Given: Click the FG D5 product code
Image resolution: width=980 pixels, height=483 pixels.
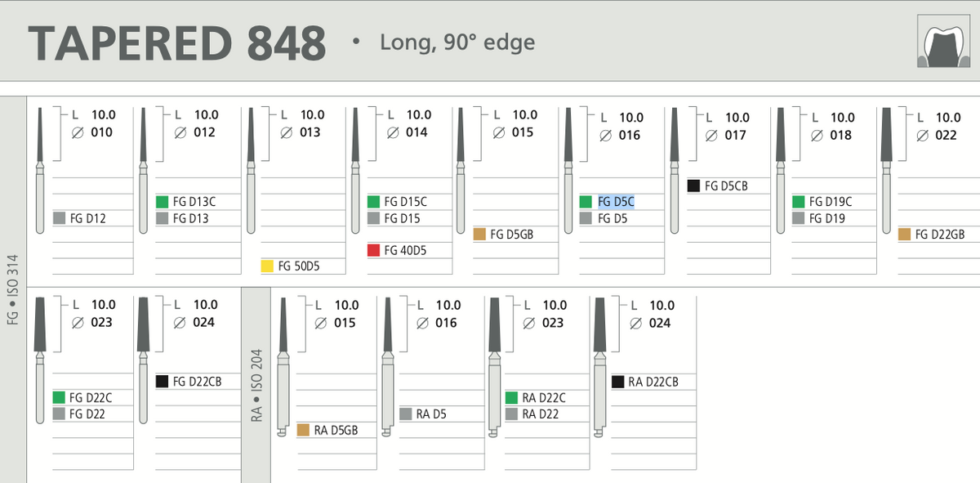Looking at the screenshot, I should coord(612,218).
